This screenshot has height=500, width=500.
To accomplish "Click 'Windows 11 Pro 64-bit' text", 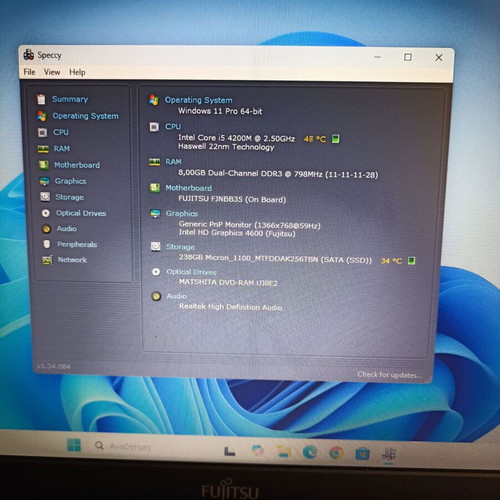I will [x=220, y=111].
